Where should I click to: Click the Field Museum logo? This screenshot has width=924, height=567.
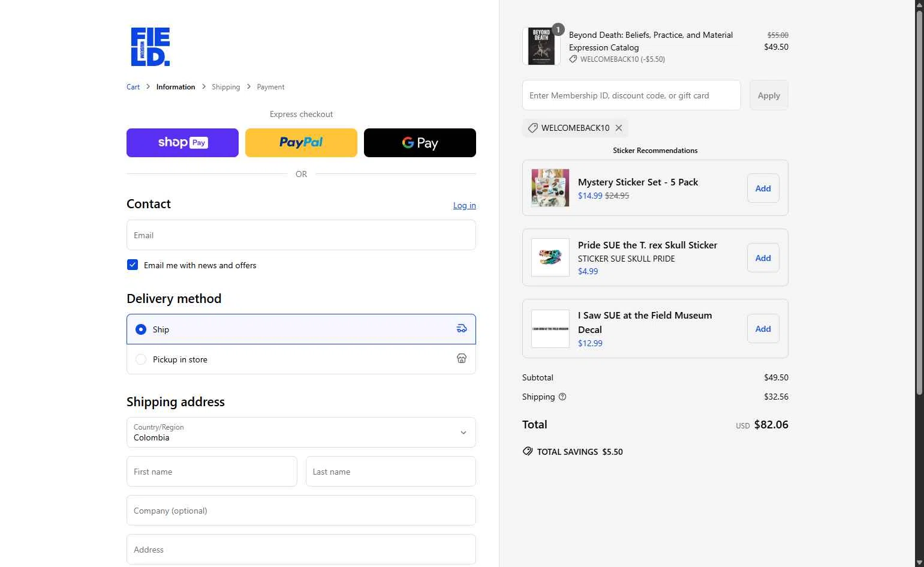pos(150,47)
